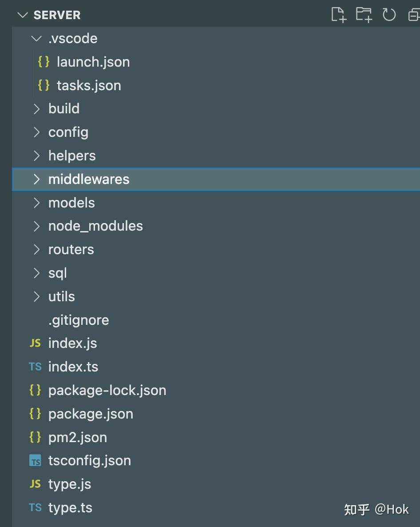Open type.ts file
Screen dimensions: 420x527
pyautogui.click(x=70, y=507)
